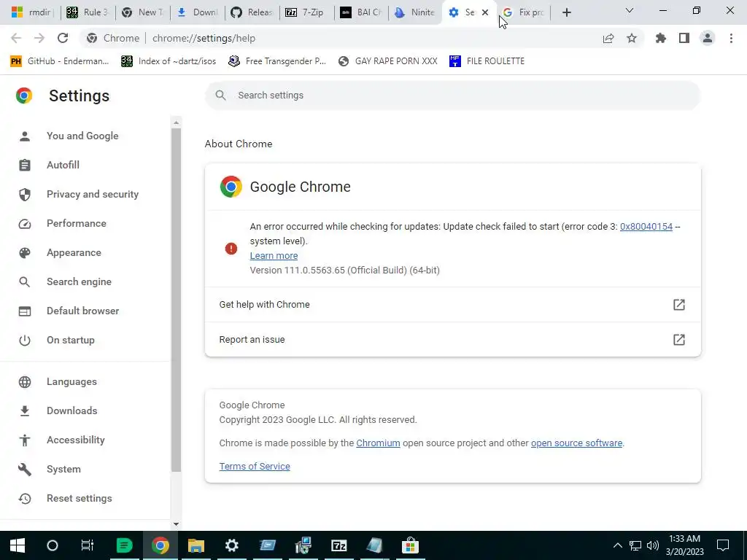Click the network tray icon

point(635,545)
